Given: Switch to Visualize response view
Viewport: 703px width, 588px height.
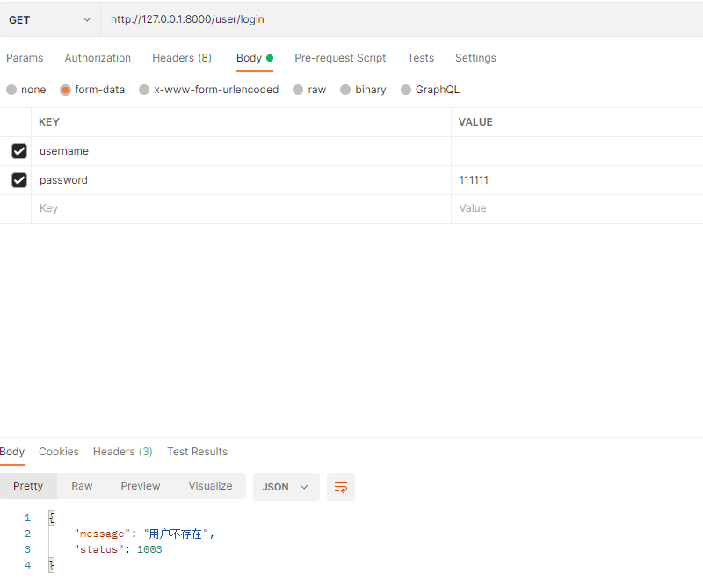Looking at the screenshot, I should [x=210, y=486].
